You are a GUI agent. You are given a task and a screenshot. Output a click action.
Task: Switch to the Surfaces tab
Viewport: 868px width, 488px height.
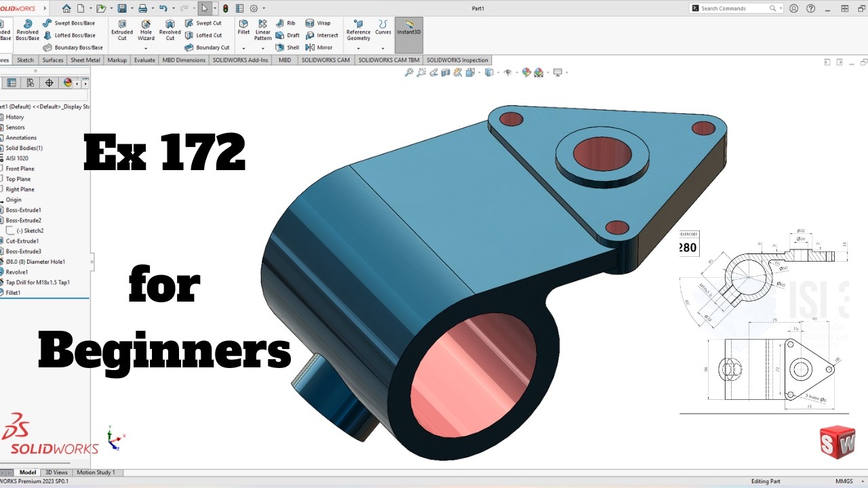pos(53,60)
